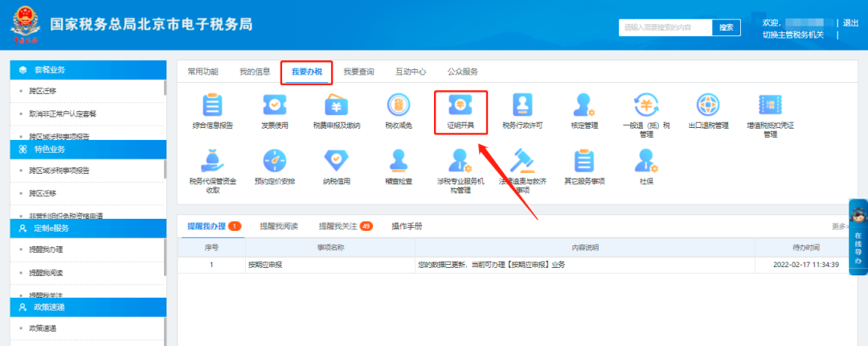Image resolution: width=868 pixels, height=346 pixels.
Task: Click the 事项名称 column header
Action: pos(330,247)
